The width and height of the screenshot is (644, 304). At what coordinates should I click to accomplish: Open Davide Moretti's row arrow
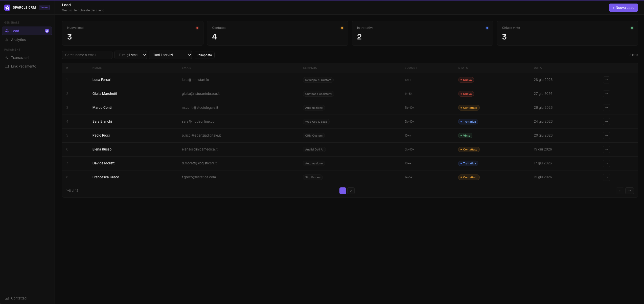607,163
